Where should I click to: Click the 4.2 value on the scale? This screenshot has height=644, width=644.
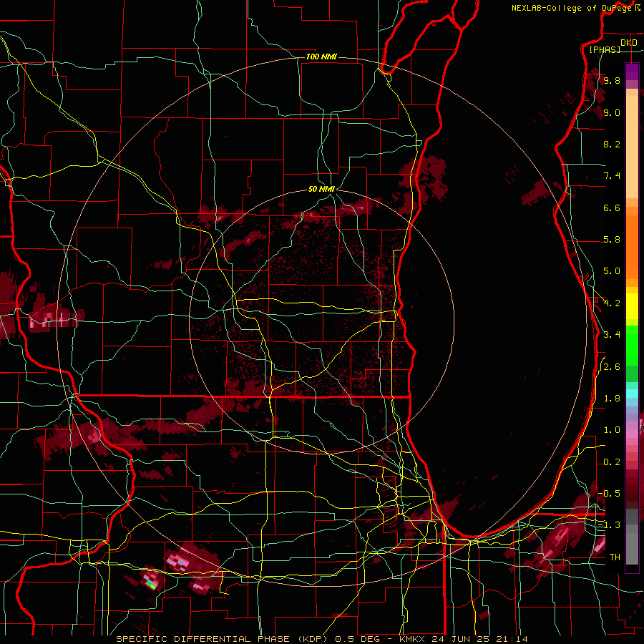pyautogui.click(x=612, y=303)
